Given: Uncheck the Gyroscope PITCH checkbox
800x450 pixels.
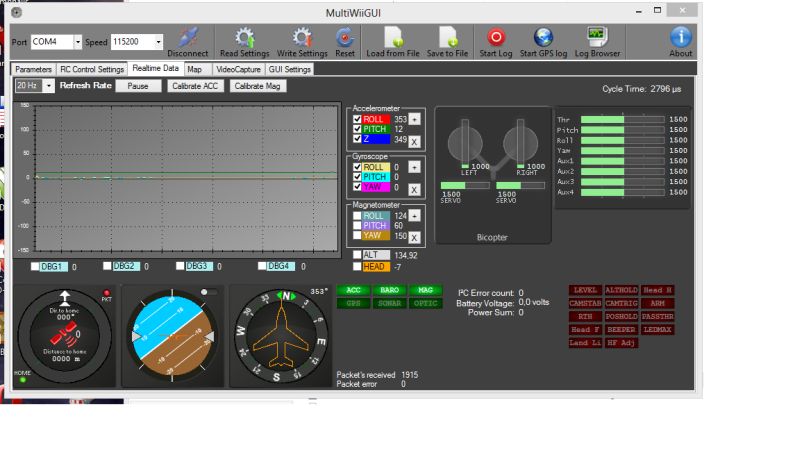Looking at the screenshot, I should (357, 177).
